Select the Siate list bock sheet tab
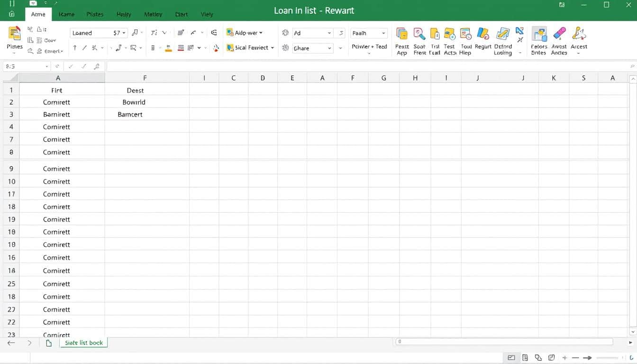Screen dimensions: 637x364 84,343
